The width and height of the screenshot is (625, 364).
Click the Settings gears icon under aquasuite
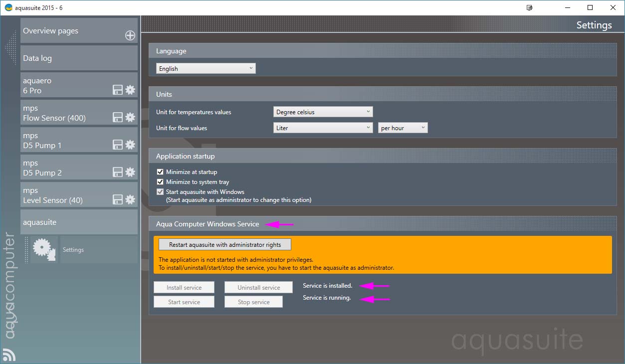coord(44,250)
